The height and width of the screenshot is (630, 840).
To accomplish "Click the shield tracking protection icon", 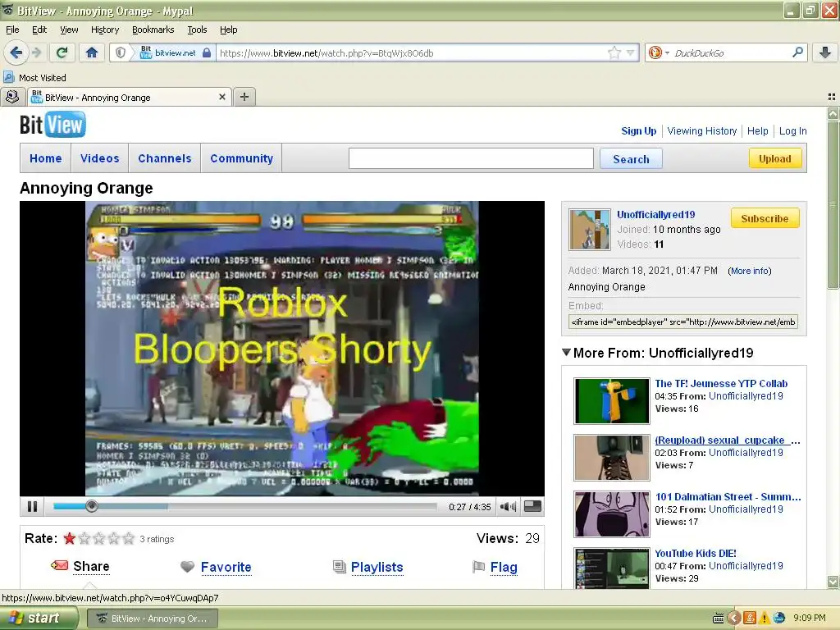I will (121, 52).
